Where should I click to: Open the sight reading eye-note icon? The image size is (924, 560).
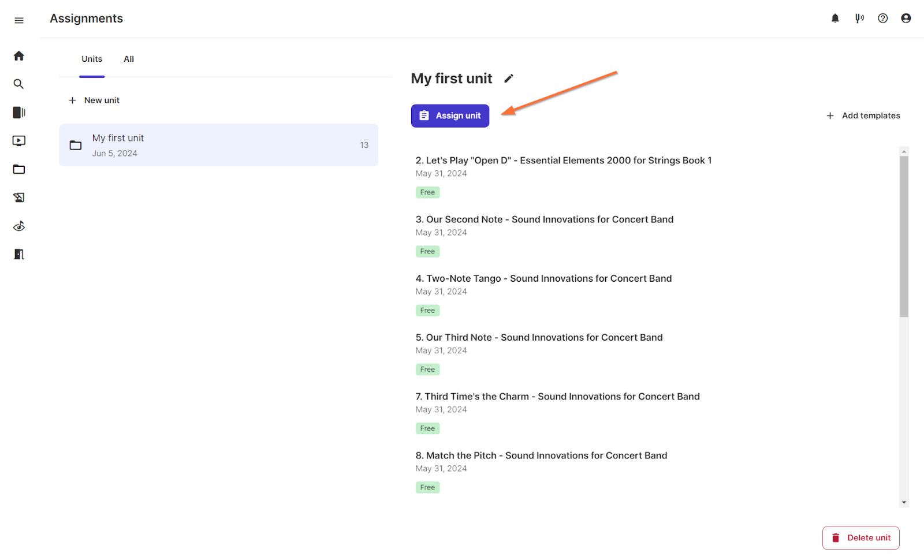19,226
